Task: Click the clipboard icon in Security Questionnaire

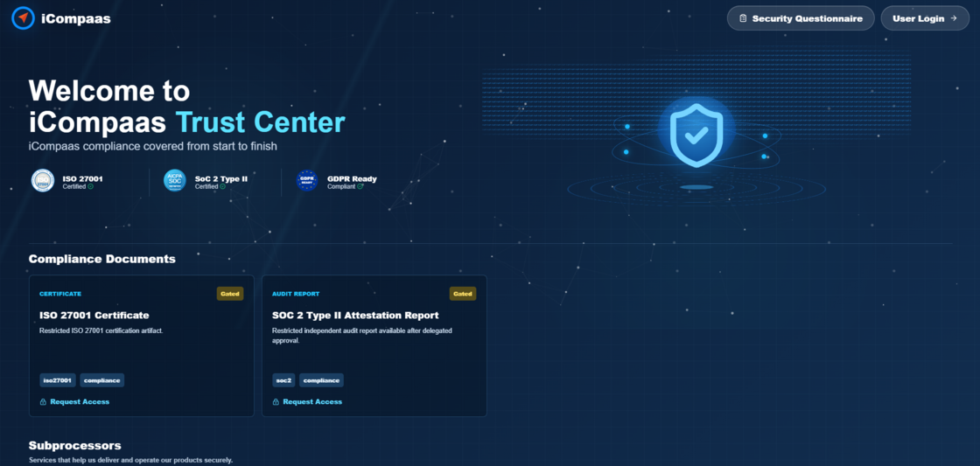Action: [x=743, y=18]
